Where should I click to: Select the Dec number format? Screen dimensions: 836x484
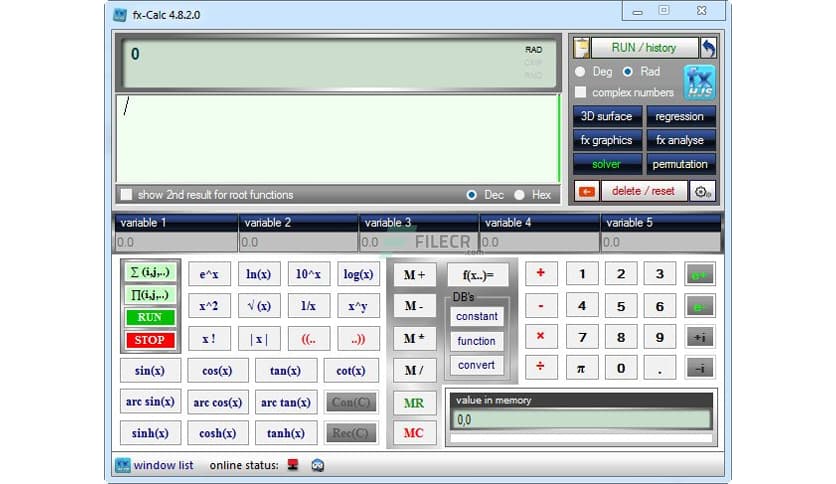[x=471, y=195]
